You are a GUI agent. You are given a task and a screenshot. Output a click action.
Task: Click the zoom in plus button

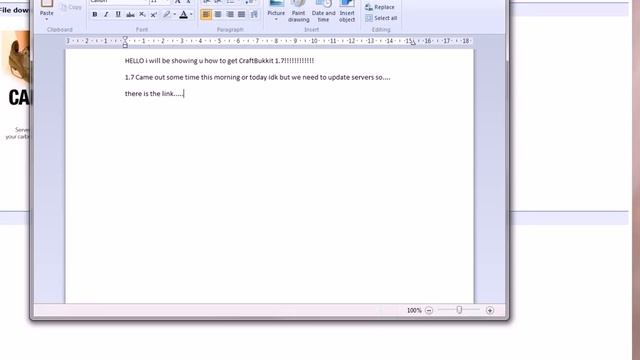click(490, 311)
